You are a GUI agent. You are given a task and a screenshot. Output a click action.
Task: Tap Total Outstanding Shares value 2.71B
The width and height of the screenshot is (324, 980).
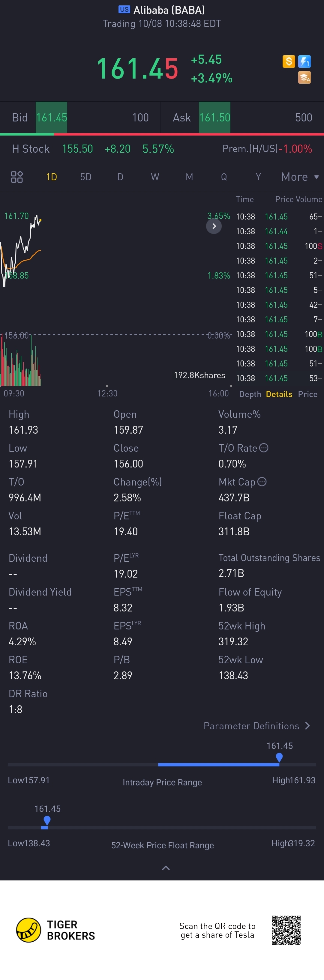pos(231,573)
